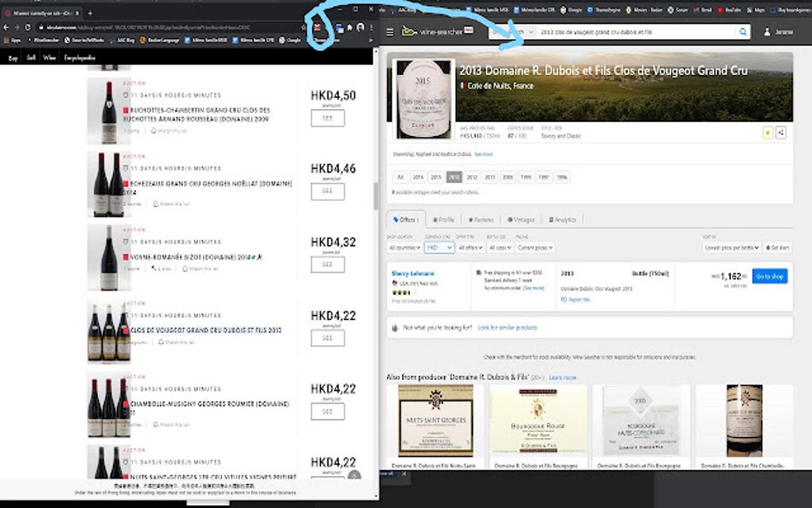Image resolution: width=812 pixels, height=508 pixels.
Task: Select 'Sell' in the auction site menu
Action: click(x=30, y=59)
